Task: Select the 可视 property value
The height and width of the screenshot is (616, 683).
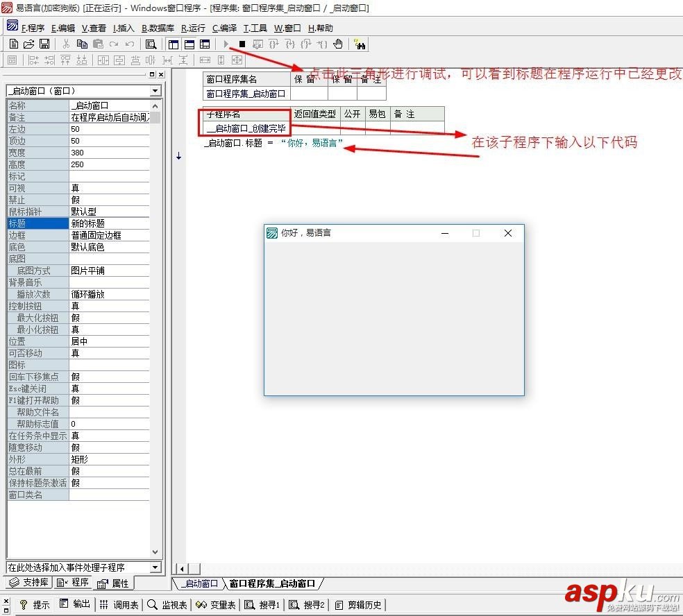Action: pyautogui.click(x=110, y=188)
